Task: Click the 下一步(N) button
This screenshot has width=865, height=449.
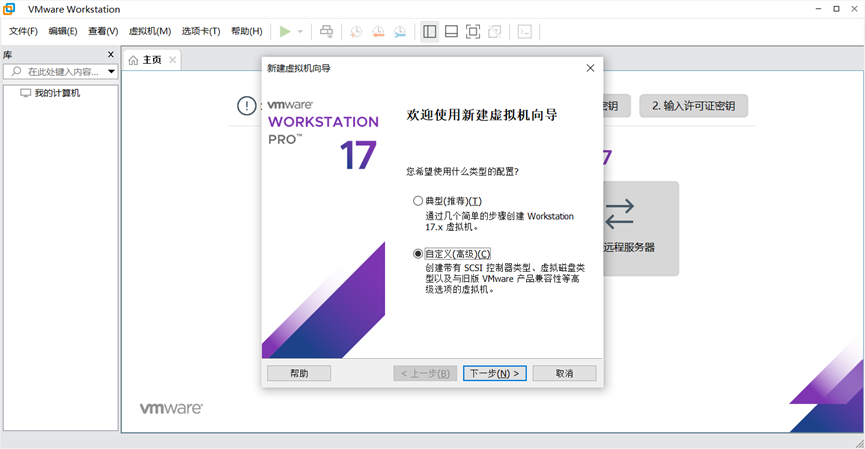Action: (x=495, y=373)
